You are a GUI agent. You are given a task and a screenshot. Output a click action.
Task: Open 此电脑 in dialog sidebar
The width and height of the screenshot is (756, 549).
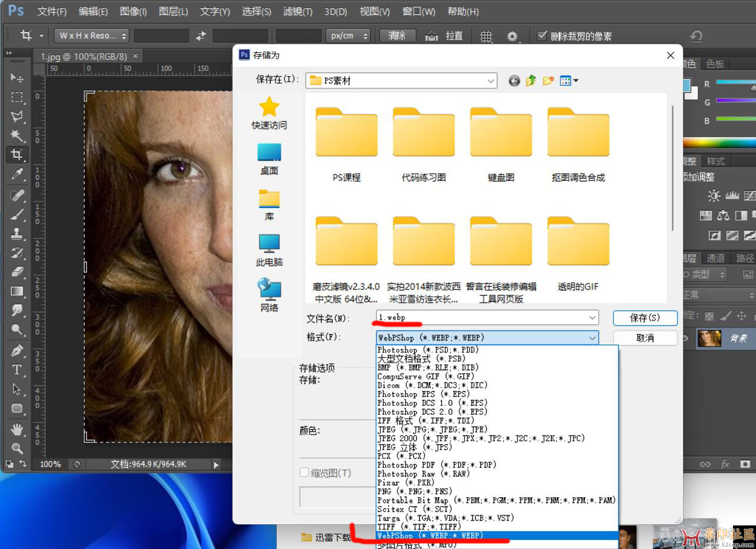[269, 250]
